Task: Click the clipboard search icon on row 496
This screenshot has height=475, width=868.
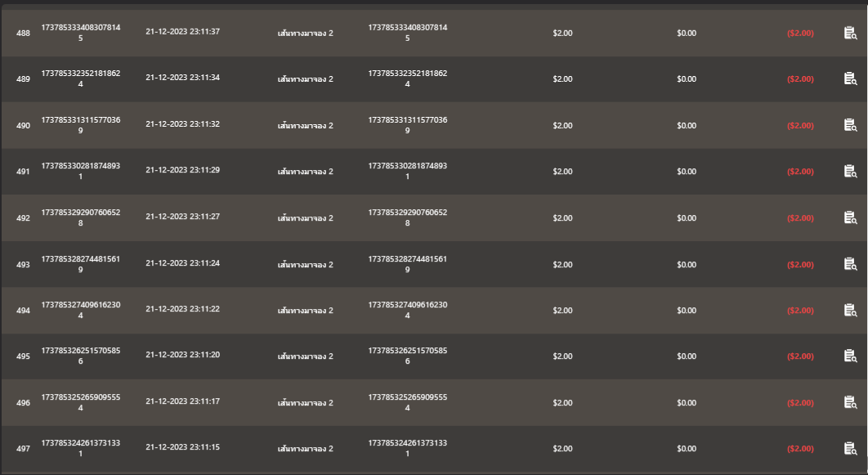Action: [x=850, y=402]
